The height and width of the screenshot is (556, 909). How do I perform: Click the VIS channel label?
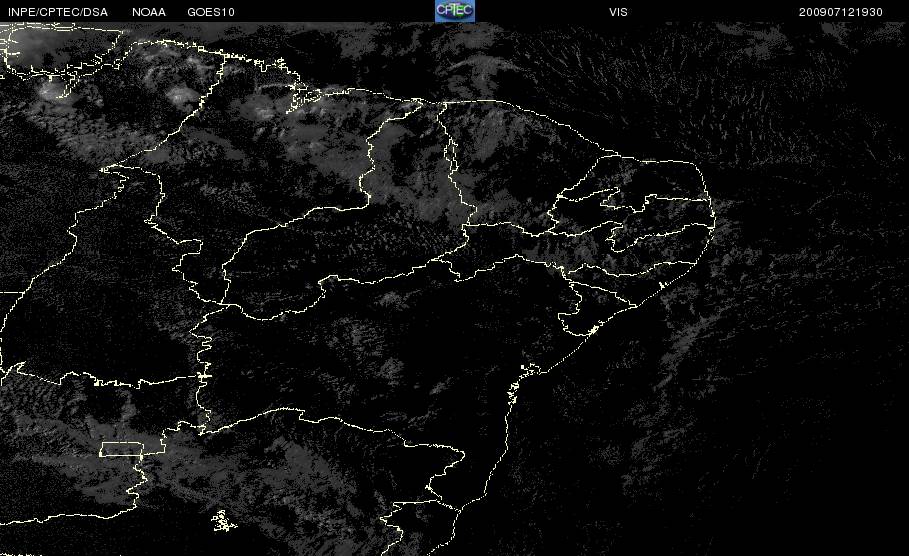click(x=618, y=12)
